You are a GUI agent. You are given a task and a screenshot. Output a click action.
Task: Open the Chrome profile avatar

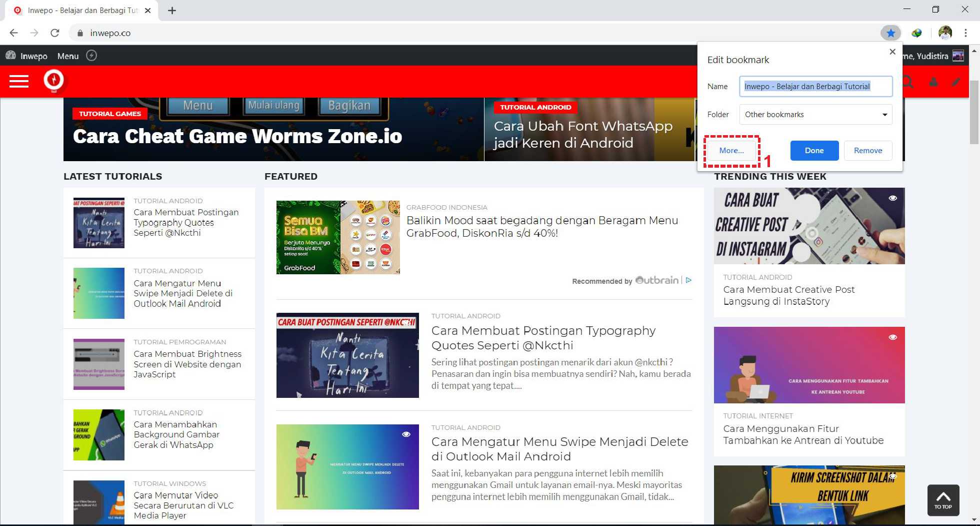pos(945,33)
